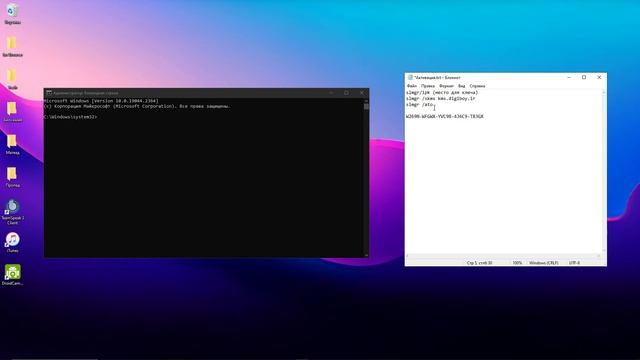640x360 pixels.
Task: Select the iTunes desktop shortcut
Action: click(x=12, y=243)
